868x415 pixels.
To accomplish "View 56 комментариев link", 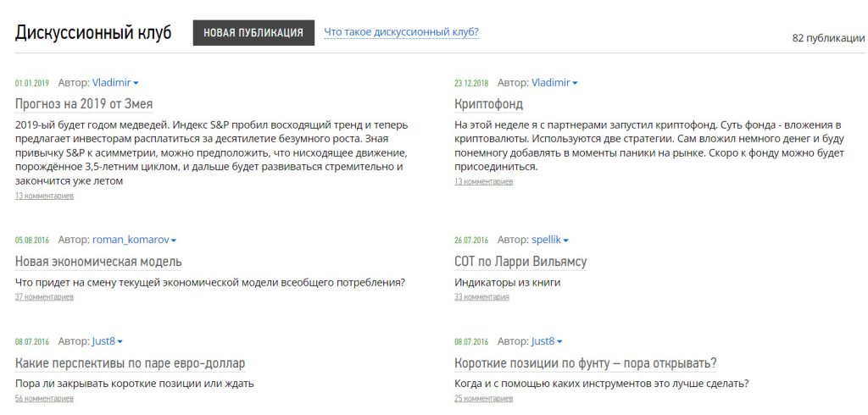I will click(x=44, y=398).
